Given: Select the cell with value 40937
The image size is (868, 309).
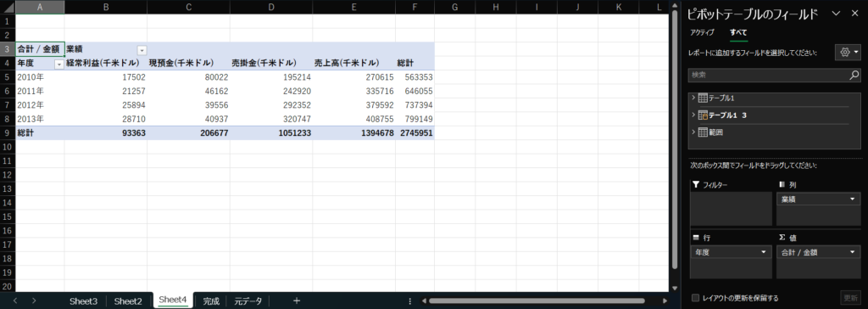Looking at the screenshot, I should pos(188,120).
